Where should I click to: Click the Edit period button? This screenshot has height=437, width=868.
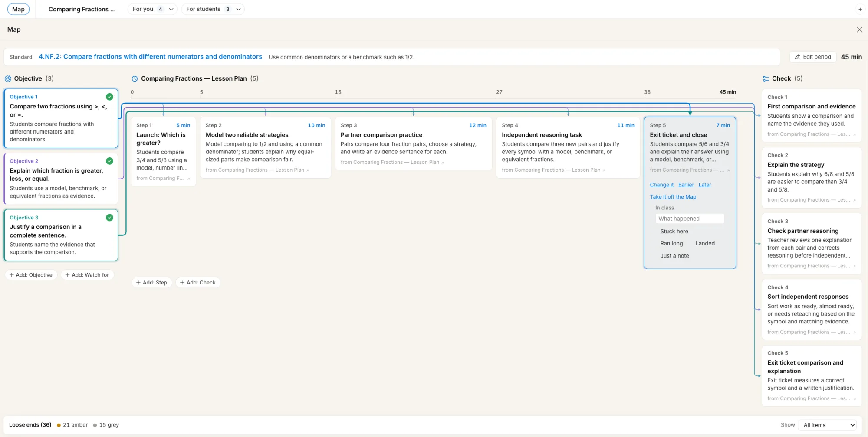(813, 57)
